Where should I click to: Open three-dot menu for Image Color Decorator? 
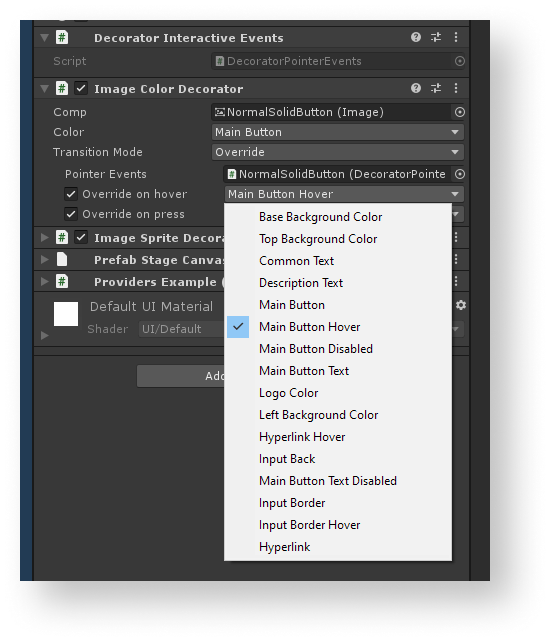pos(456,88)
